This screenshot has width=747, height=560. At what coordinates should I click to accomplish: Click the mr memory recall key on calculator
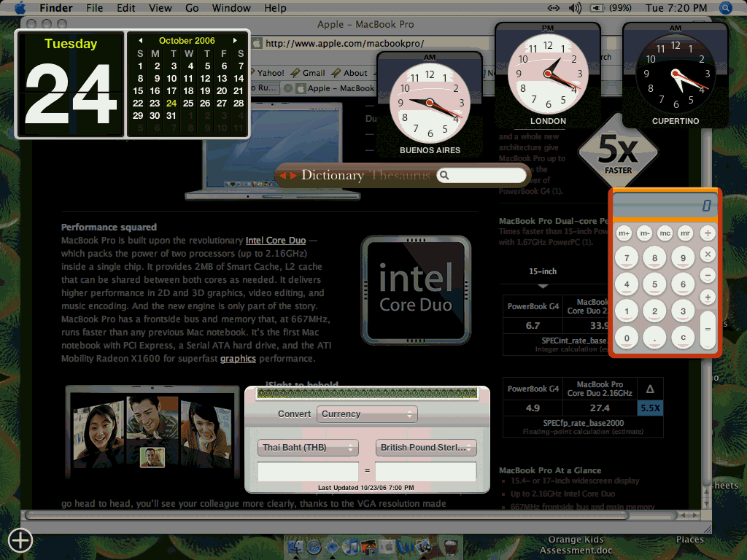tap(685, 233)
